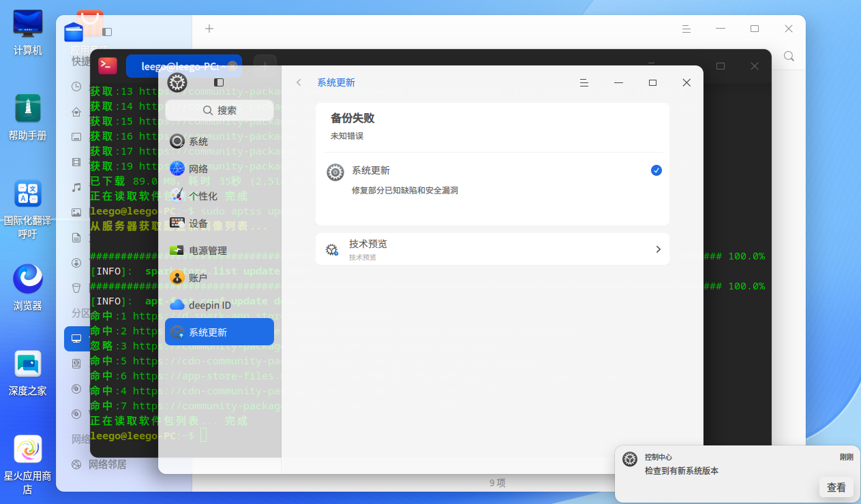The image size is (861, 504).
Task: Expand the 技术预览 row chevron
Action: pyautogui.click(x=658, y=249)
